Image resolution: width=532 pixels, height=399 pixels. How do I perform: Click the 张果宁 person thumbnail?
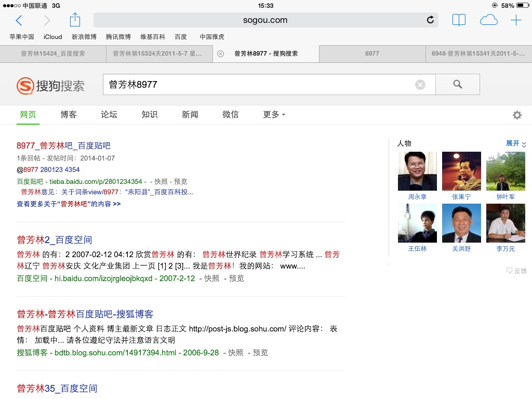(x=461, y=171)
